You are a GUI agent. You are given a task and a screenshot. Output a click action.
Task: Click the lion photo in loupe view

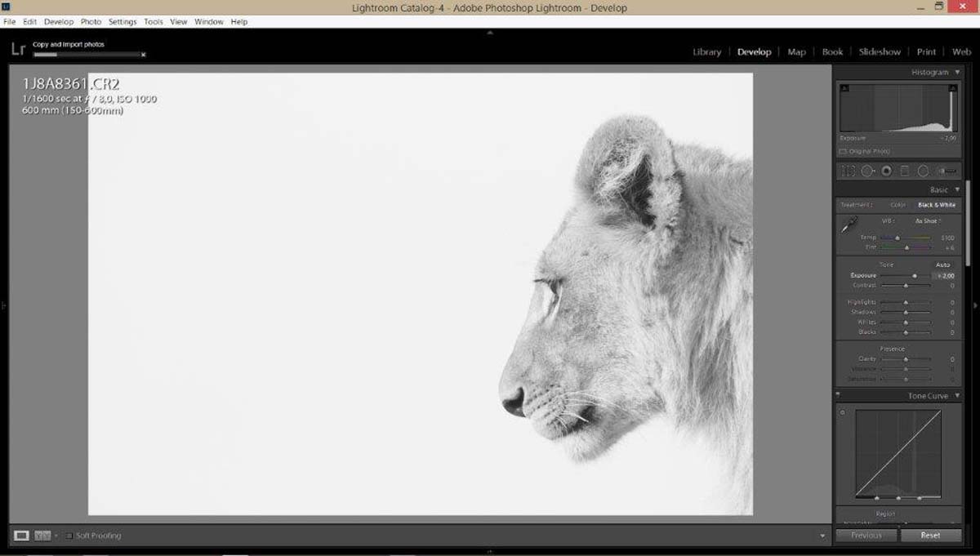(x=421, y=294)
